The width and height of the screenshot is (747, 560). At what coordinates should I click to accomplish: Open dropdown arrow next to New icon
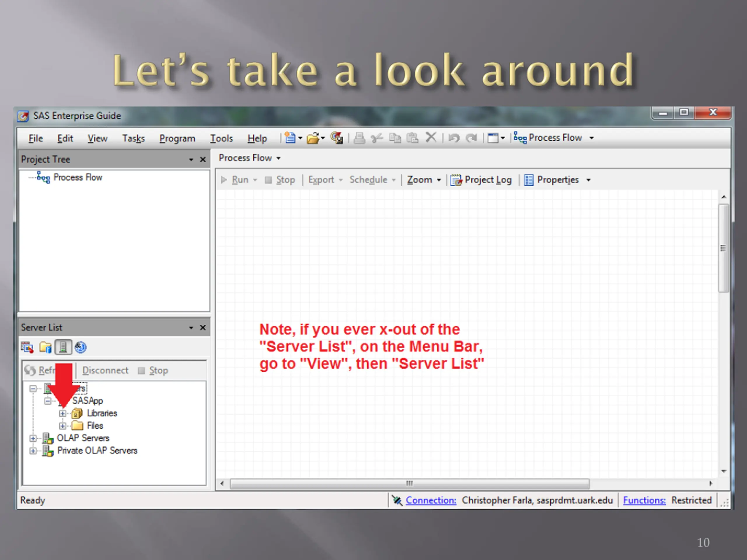point(300,138)
